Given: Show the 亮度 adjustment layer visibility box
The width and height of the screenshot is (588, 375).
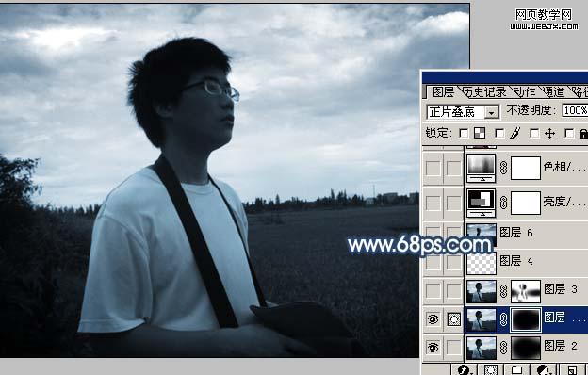Looking at the screenshot, I should point(433,203).
